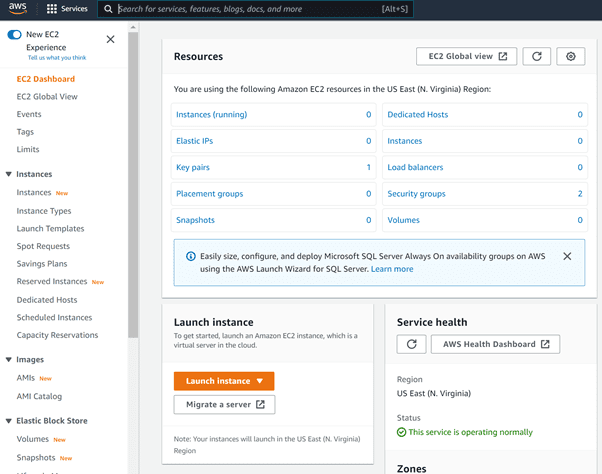The image size is (602, 474).
Task: Refresh the Service health panel
Action: (412, 344)
